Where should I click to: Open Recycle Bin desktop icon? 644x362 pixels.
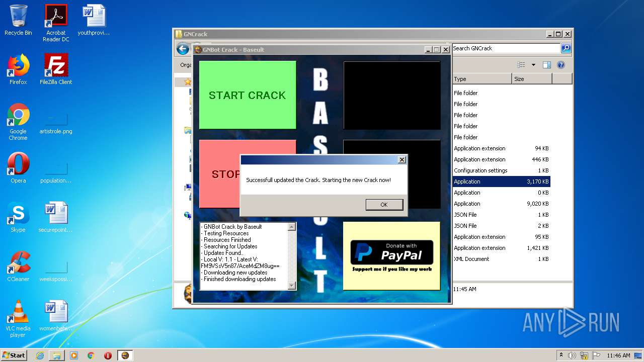[x=18, y=21]
